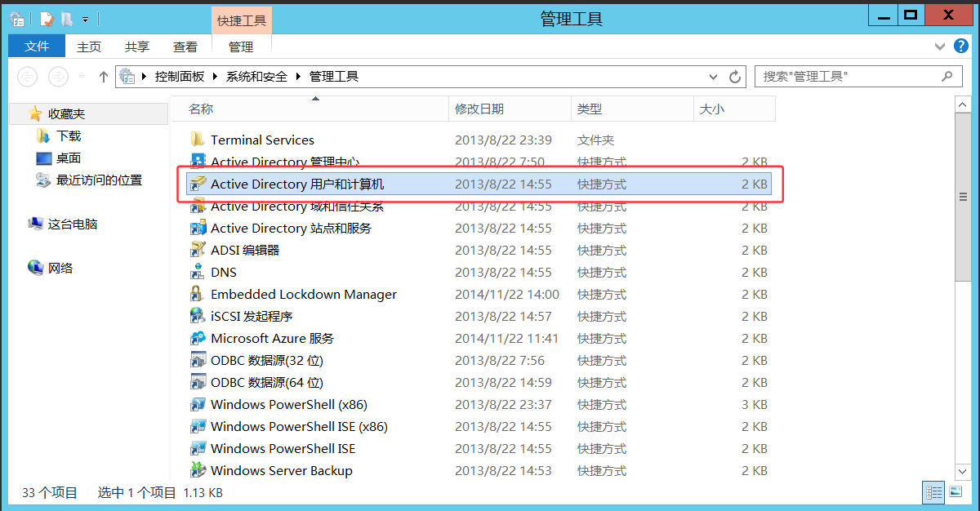980x511 pixels.
Task: Select Active Directory 站点和服务 icon
Action: [197, 228]
